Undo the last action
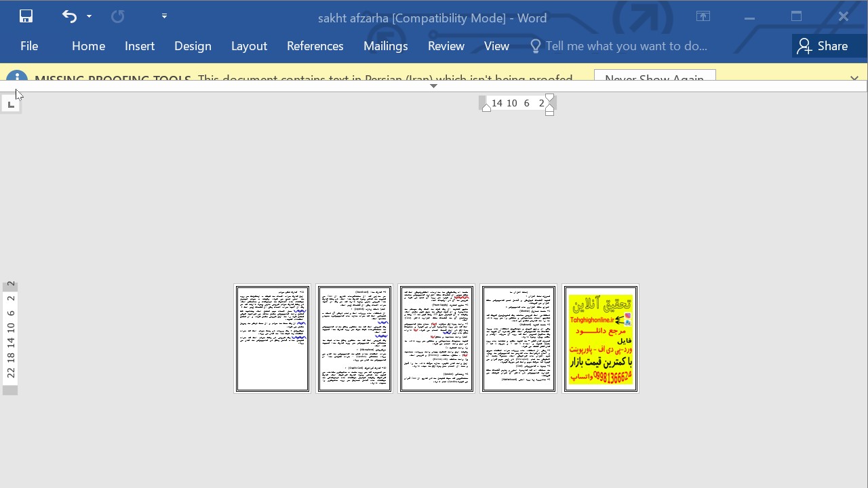 (x=69, y=16)
